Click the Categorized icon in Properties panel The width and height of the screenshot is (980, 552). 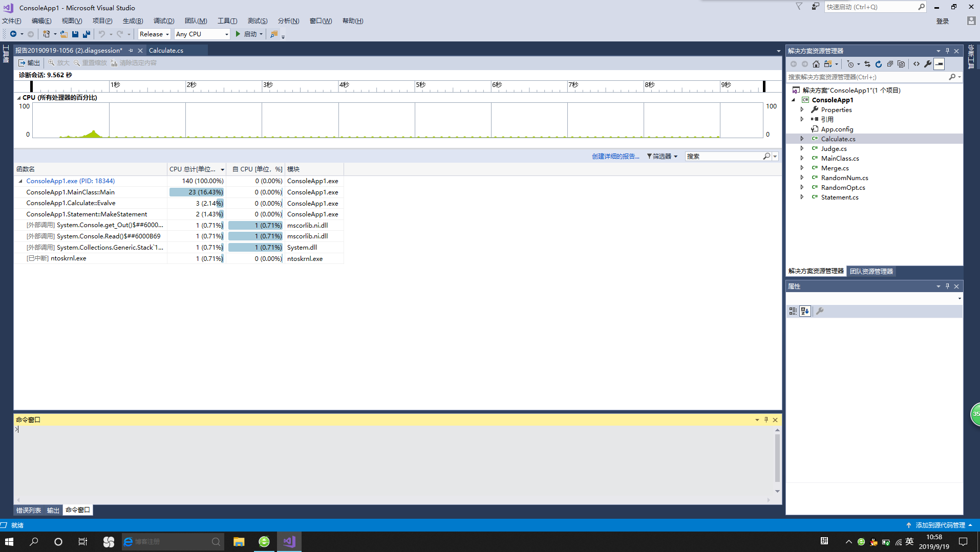click(793, 311)
